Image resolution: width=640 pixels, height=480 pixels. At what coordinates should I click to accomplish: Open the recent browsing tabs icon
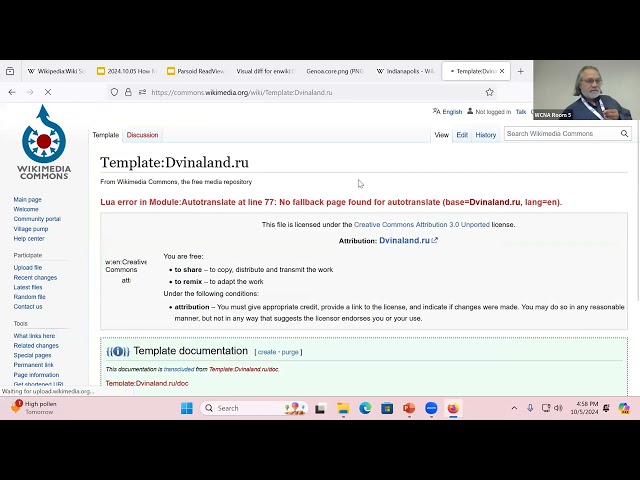[10, 71]
